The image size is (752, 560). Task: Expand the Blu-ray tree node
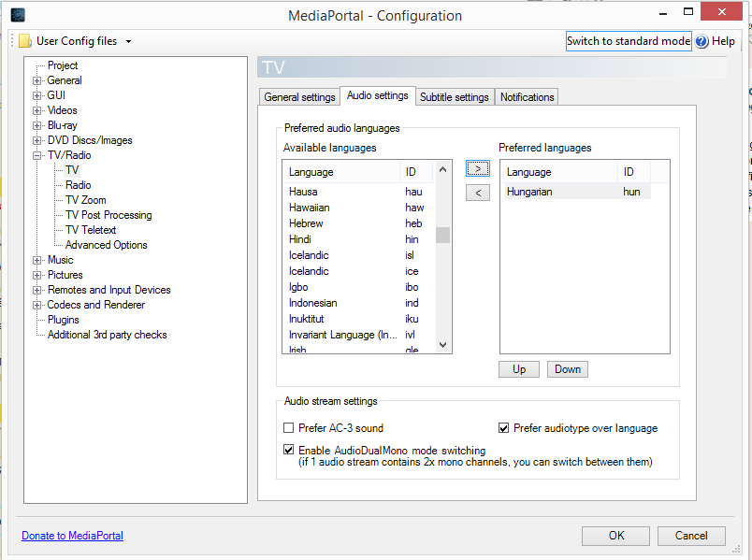(x=36, y=125)
